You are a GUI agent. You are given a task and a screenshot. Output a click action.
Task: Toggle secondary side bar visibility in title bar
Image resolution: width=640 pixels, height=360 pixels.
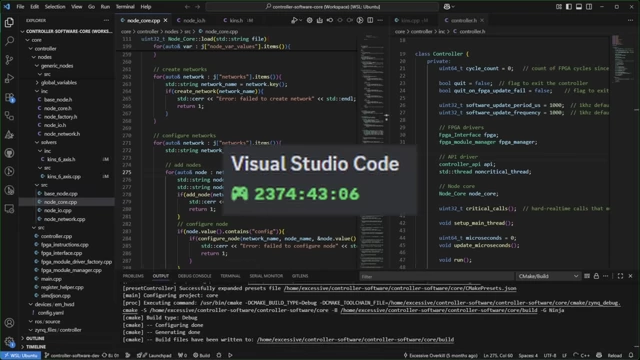pyautogui.click(x=589, y=7)
